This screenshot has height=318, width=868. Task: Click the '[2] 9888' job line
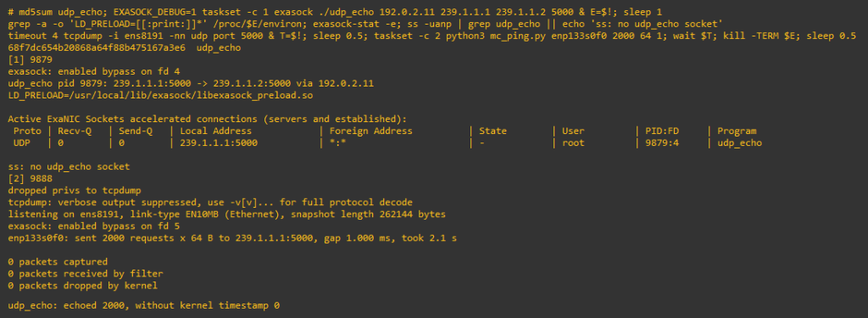31,178
